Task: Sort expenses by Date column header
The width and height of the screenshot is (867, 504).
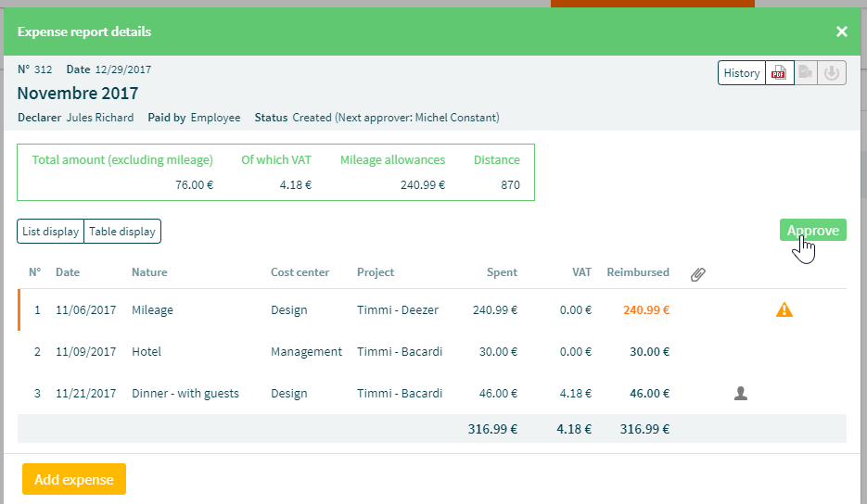Action: (x=68, y=272)
